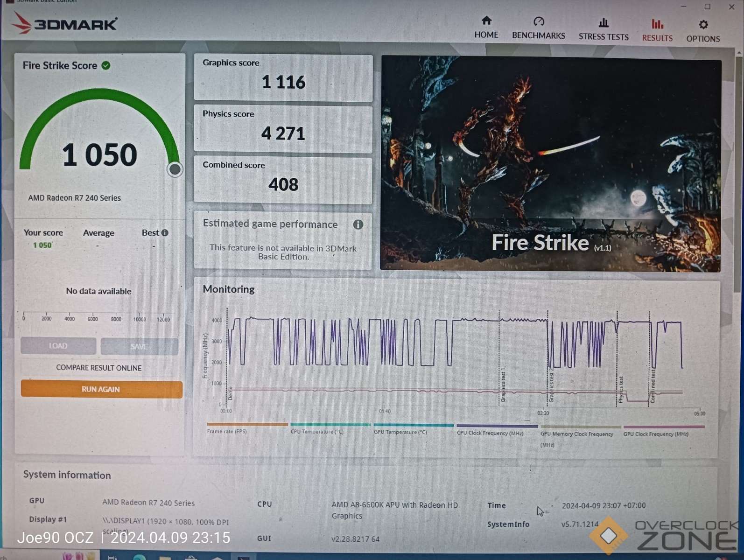
Task: Click the Demo marker on the chart
Action: [x=230, y=393]
